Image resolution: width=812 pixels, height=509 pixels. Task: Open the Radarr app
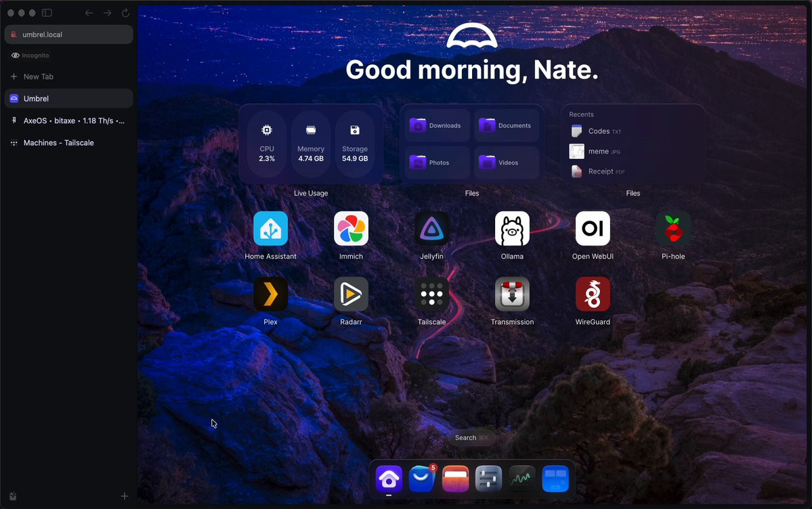[351, 294]
